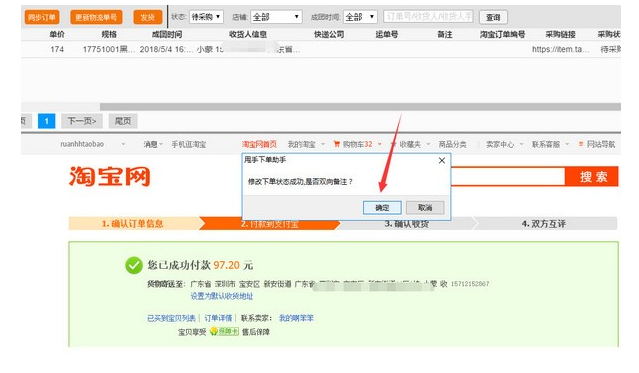Click the 保障卡 badge icon
This screenshot has height=373, width=639.
[x=225, y=332]
